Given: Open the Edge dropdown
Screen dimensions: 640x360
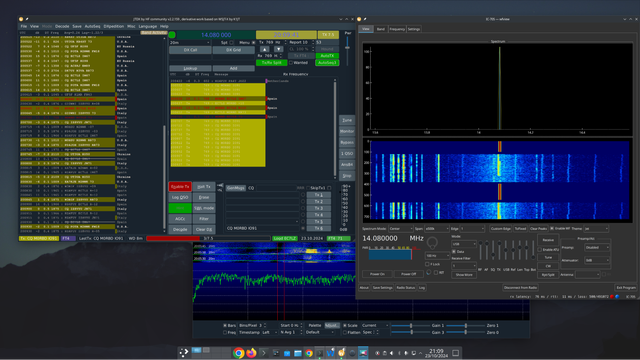Looking at the screenshot, I should coord(472,229).
